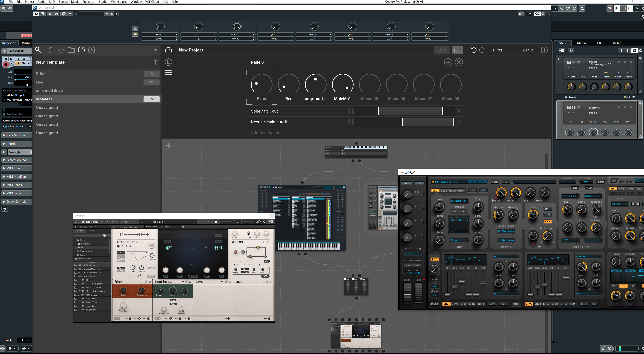Open the Filter quick control assignment dropdown
Viewport: 644px width, 354px height.
pyautogui.click(x=176, y=34)
